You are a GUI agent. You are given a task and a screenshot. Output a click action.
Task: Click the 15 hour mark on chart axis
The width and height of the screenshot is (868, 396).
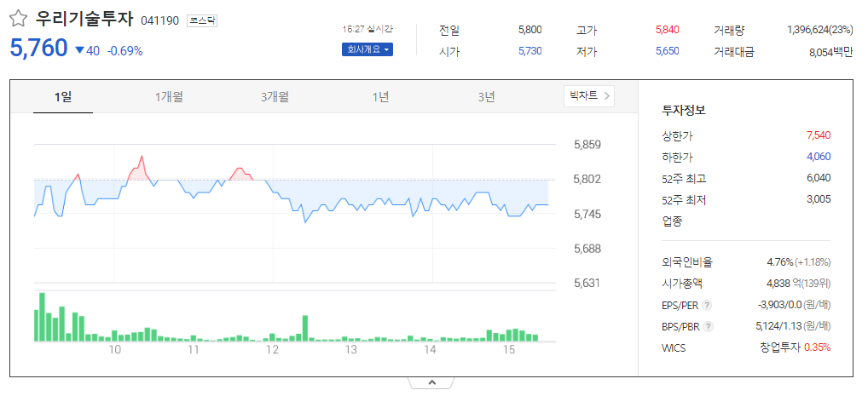click(x=509, y=350)
